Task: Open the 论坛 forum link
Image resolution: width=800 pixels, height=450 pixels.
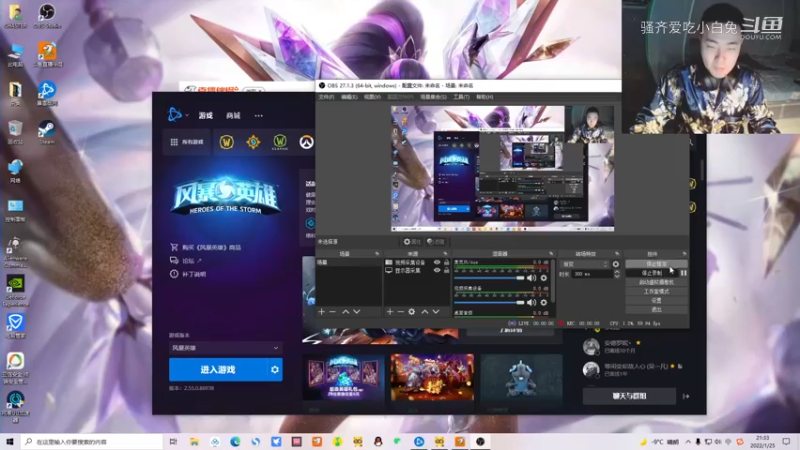Action: (x=188, y=261)
